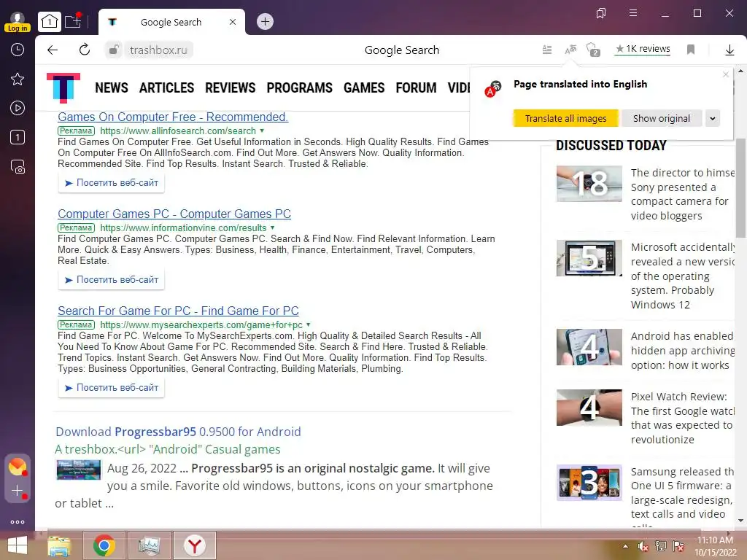Click the screenshot camera icon in sidebar
This screenshot has width=747, height=560.
click(18, 167)
